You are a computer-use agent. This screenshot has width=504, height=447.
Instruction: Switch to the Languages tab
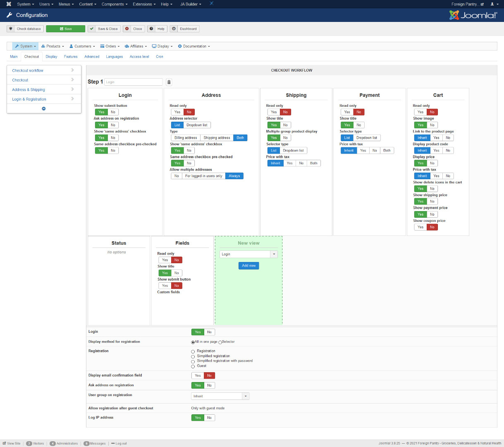pos(114,57)
